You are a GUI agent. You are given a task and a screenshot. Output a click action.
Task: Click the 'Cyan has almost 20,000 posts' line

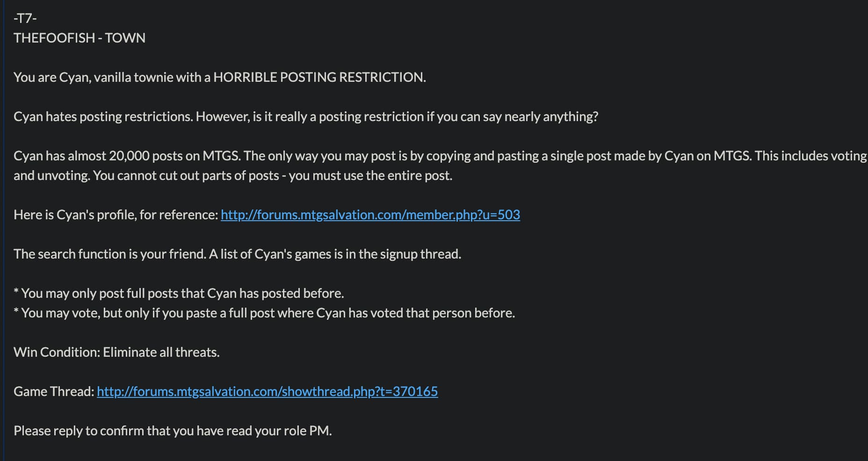(x=440, y=156)
